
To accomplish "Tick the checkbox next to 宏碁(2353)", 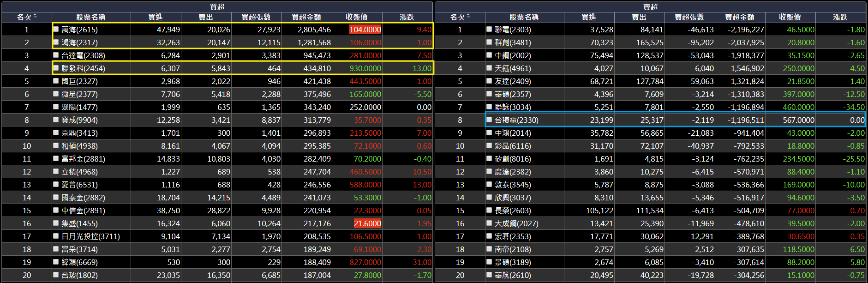I will pos(489,236).
